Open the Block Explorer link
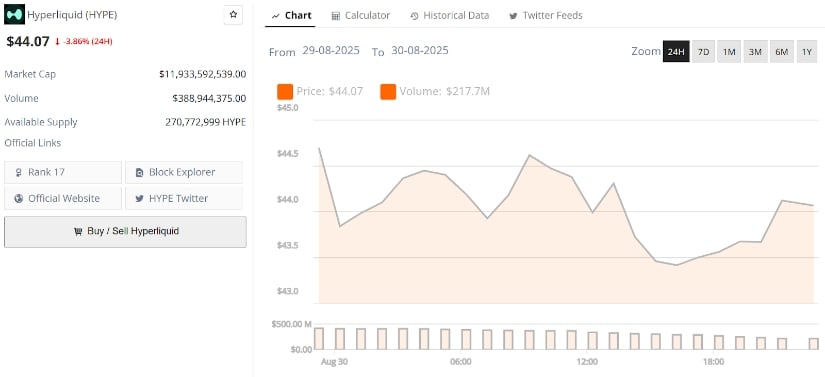 [x=184, y=172]
